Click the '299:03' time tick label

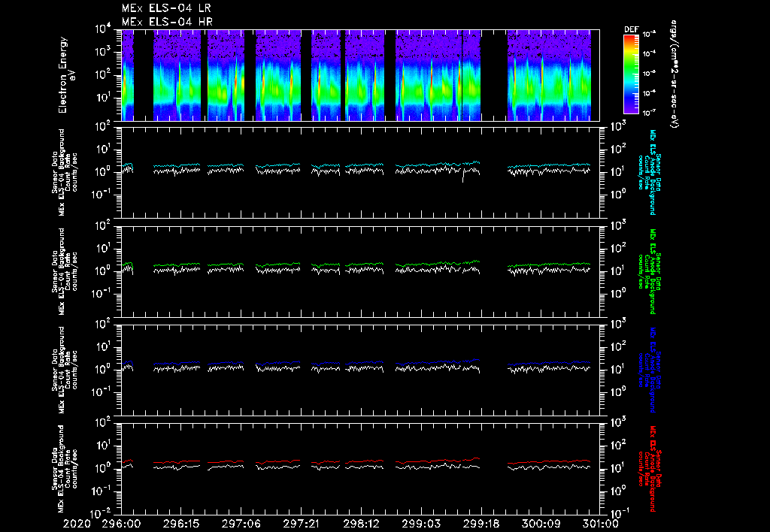[421, 524]
